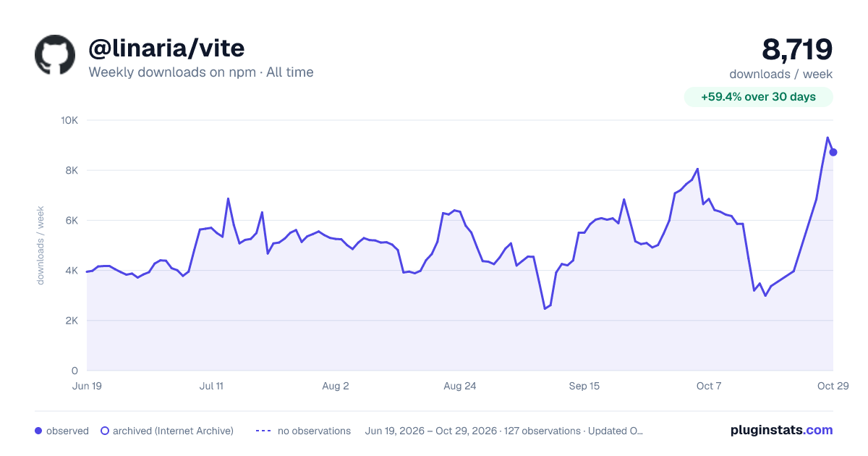
Task: Click the 0 y-axis label
Action: 75,371
